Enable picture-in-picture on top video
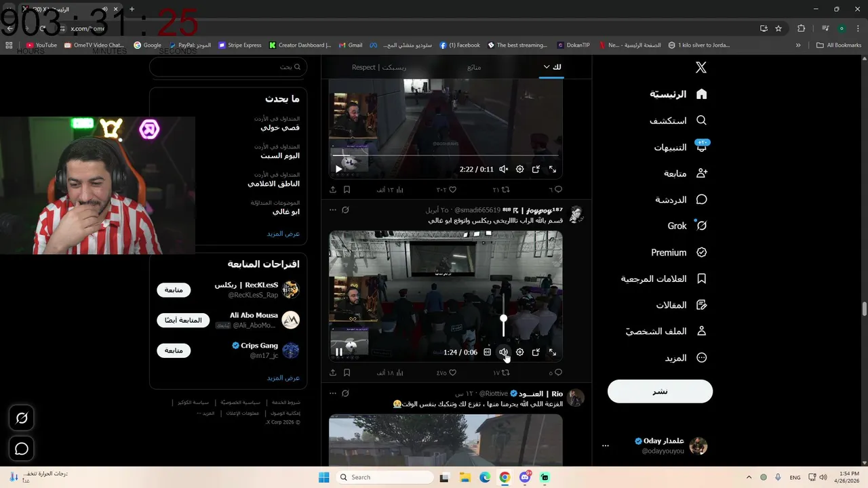This screenshot has width=868, height=488. pyautogui.click(x=536, y=169)
